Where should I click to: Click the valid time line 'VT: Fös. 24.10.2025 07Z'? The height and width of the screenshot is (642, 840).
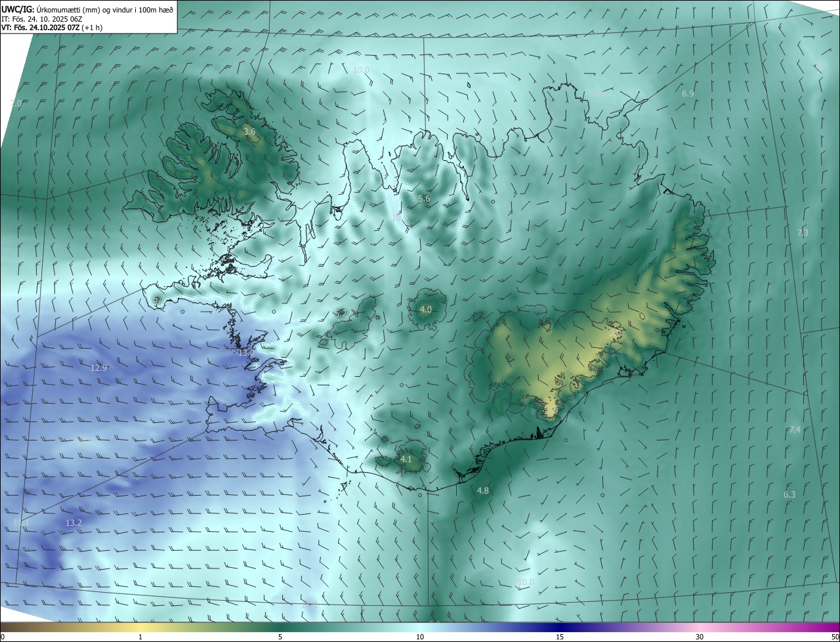[40, 28]
